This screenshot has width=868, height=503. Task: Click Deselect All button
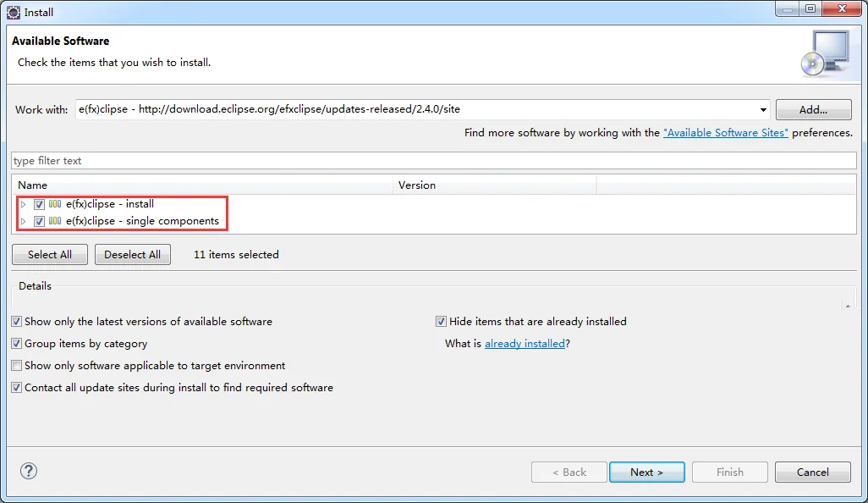tap(132, 254)
